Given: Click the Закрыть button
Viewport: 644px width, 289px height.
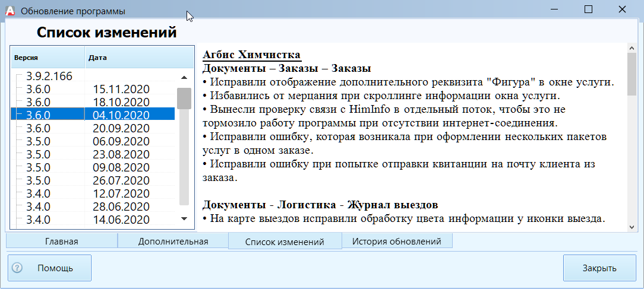Looking at the screenshot, I should pyautogui.click(x=599, y=268).
